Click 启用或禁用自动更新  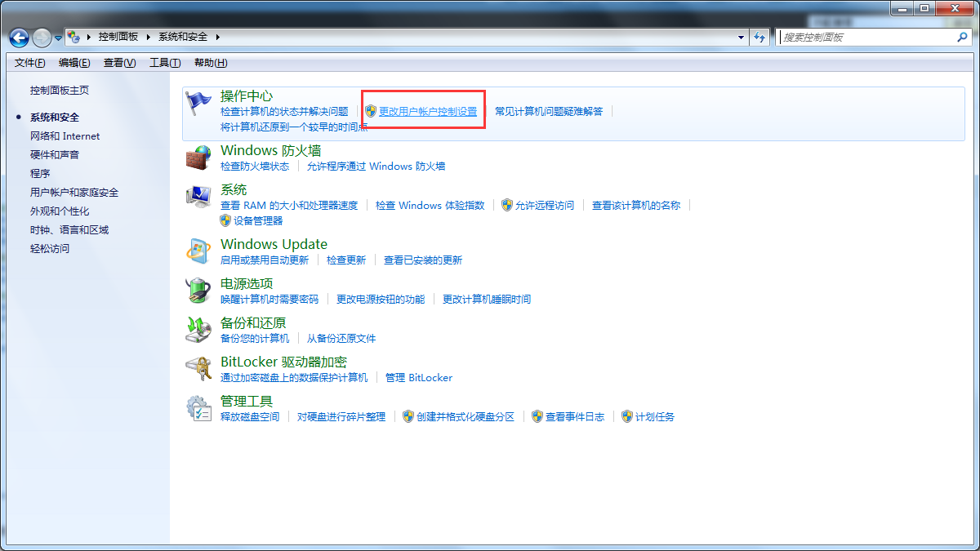coord(265,260)
